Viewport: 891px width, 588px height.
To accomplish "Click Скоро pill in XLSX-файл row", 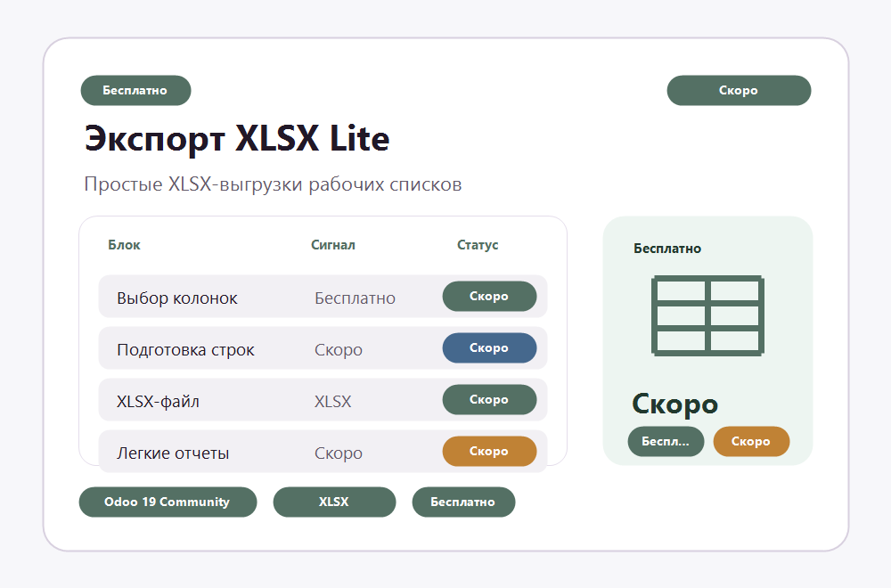I will tap(489, 399).
